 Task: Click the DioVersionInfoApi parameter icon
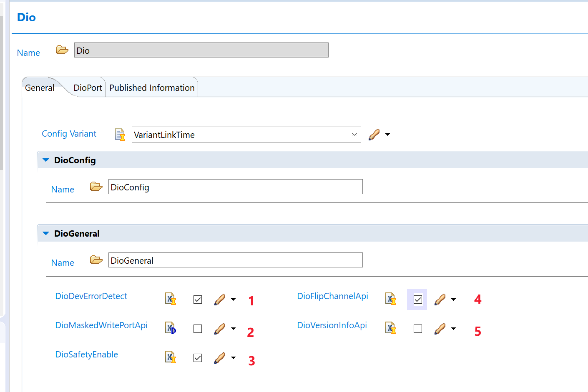(x=391, y=328)
